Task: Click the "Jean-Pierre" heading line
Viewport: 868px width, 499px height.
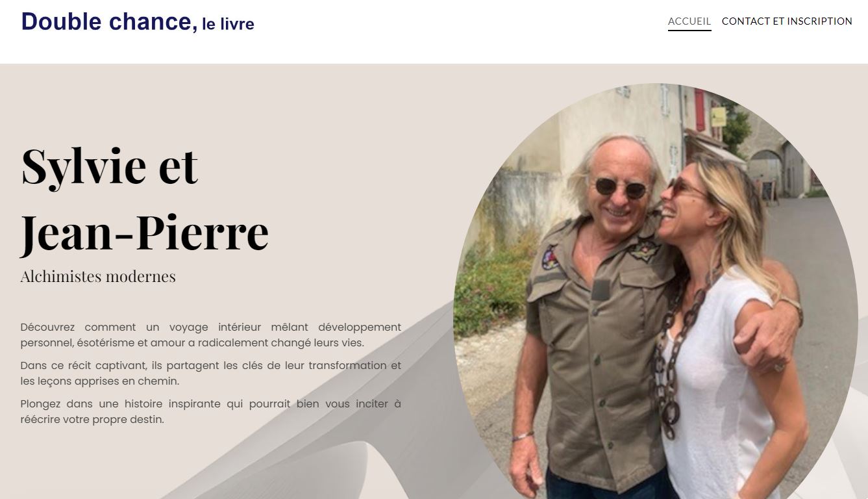Action: point(144,232)
